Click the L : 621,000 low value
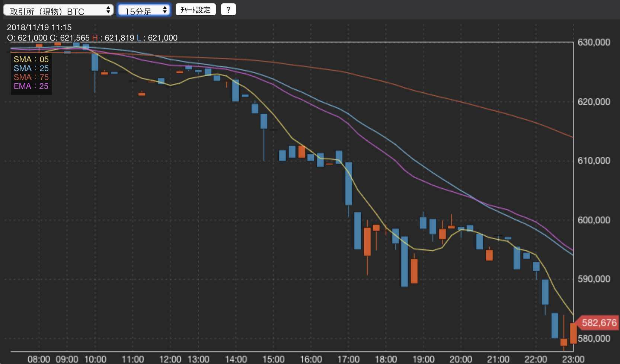This screenshot has width=620, height=364. point(157,38)
